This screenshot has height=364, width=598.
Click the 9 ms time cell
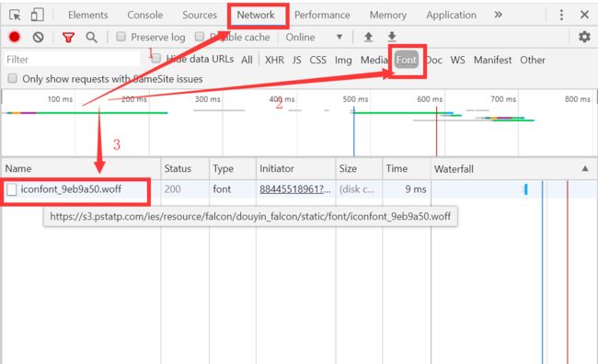(416, 189)
